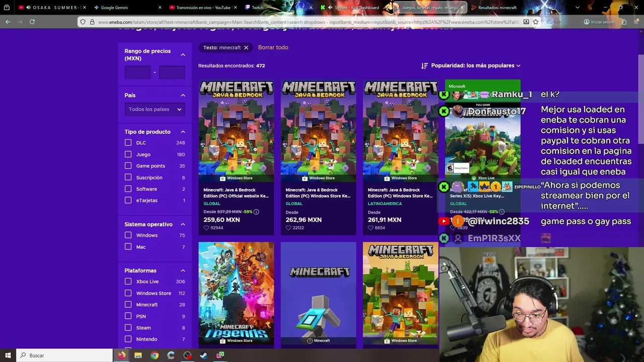This screenshot has height=362, width=644.
Task: Click the Firefox tab list icon at top left
Action: (x=7, y=8)
